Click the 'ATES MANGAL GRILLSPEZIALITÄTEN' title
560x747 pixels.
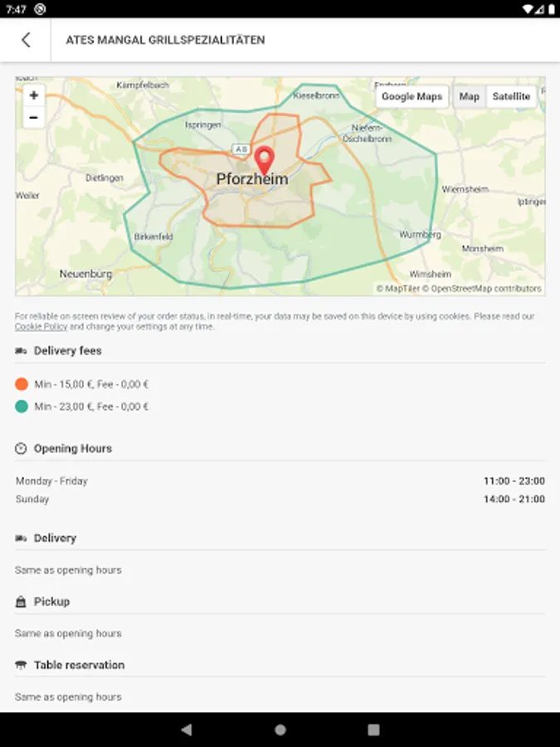tap(165, 40)
